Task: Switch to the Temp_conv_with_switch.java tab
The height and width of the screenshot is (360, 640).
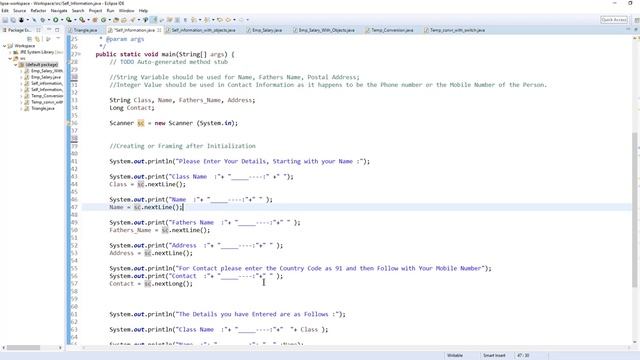Action: coord(457,30)
